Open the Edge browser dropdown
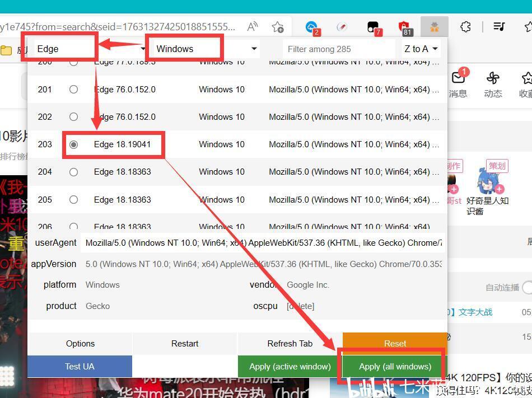This screenshot has height=398, width=532. (90, 49)
